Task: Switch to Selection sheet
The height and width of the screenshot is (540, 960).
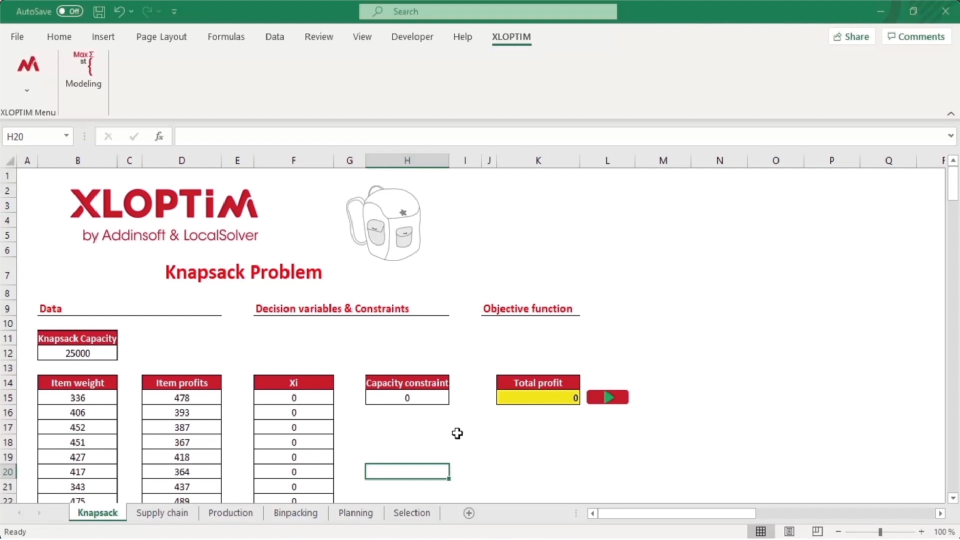Action: point(411,513)
